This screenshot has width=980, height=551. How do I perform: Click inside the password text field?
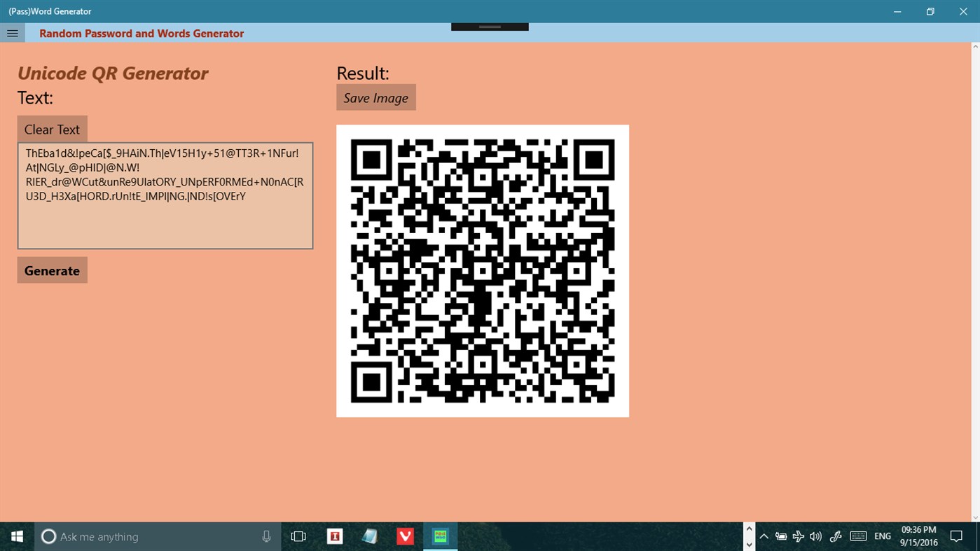click(165, 195)
